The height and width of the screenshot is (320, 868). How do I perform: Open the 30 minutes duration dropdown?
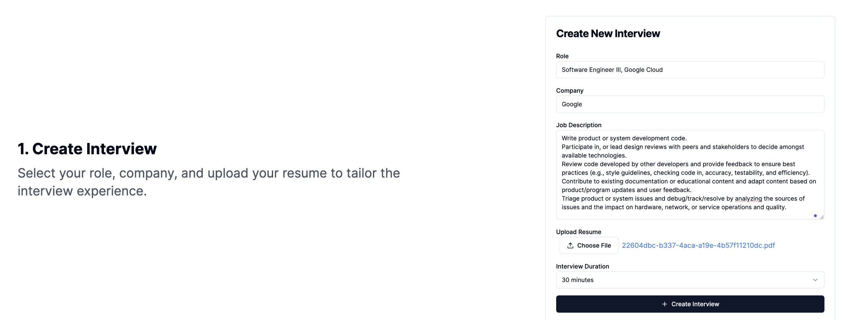click(690, 280)
